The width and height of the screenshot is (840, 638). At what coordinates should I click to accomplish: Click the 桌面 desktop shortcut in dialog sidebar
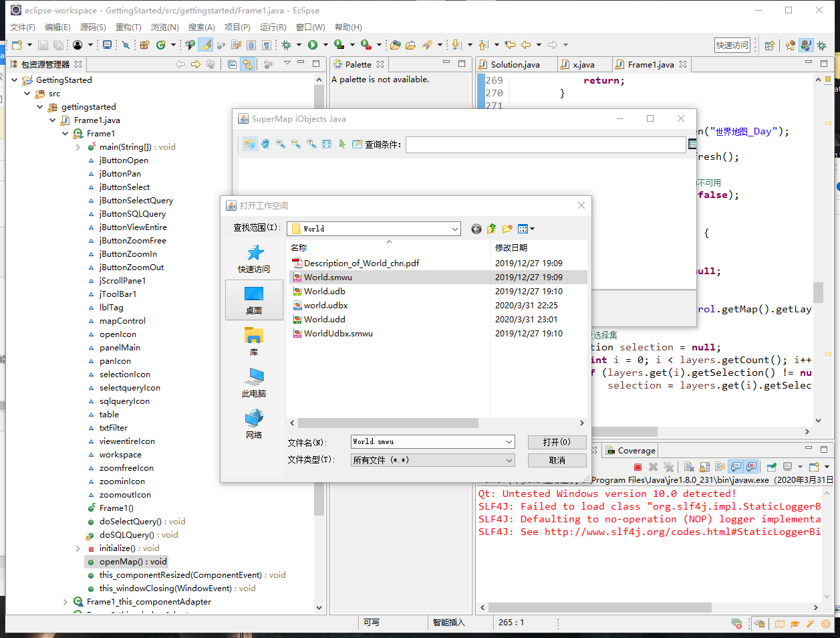tap(254, 300)
